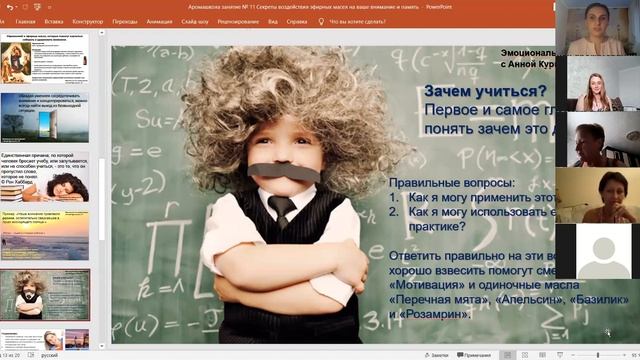Screen dimensions: 640x360
Task: Switch to Normal view icon in status bar
Action: [x=507, y=355]
